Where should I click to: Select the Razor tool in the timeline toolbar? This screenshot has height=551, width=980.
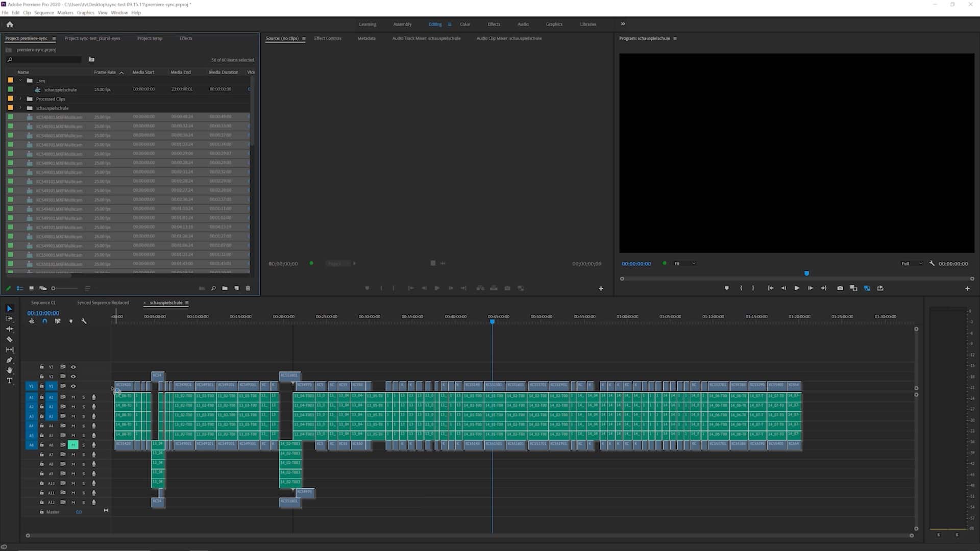pos(9,339)
